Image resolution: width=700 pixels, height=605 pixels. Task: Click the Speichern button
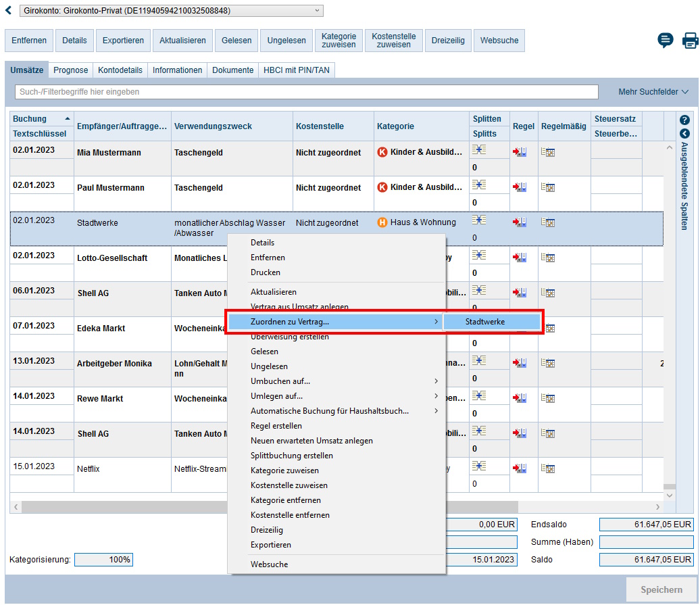coord(661,589)
